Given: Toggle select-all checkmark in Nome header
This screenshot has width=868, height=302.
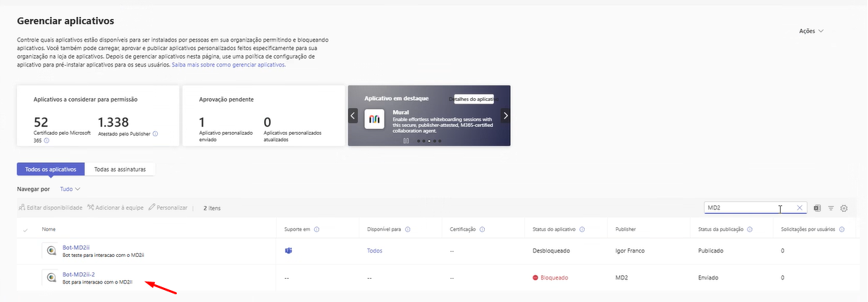Looking at the screenshot, I should click(x=27, y=229).
